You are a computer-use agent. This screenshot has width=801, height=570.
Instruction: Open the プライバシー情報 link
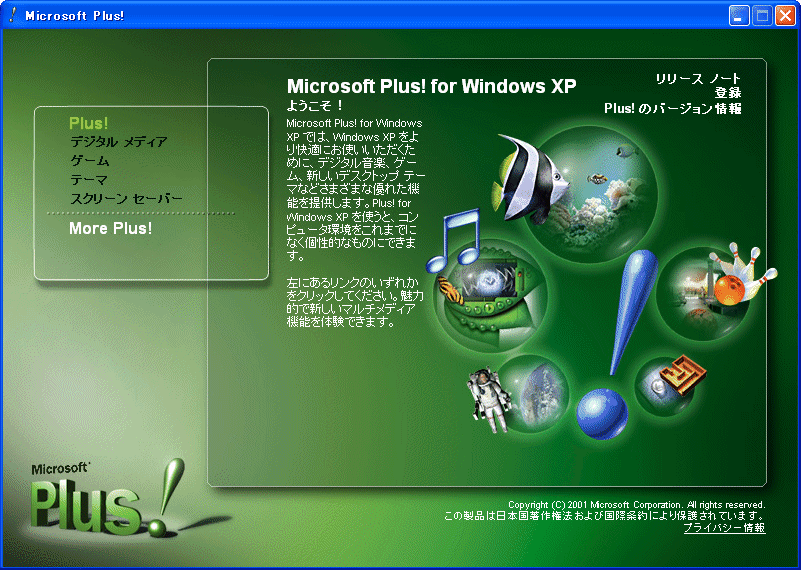click(724, 528)
